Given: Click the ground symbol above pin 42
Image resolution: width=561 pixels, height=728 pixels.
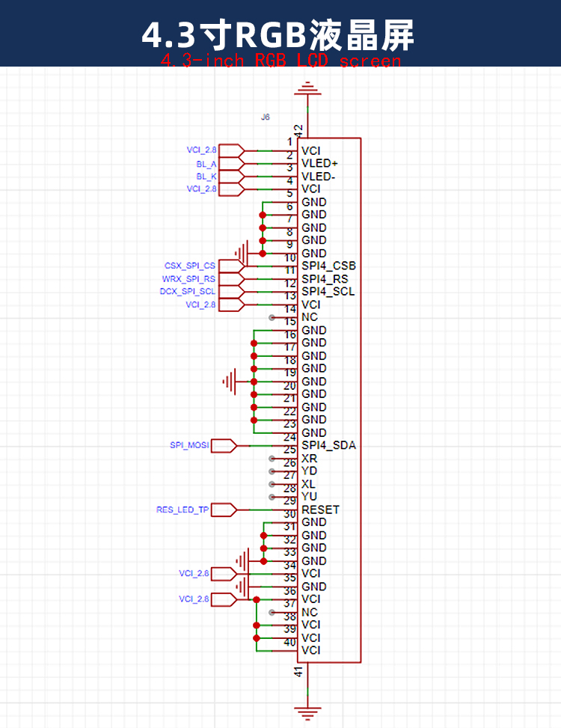Looking at the screenshot, I should (x=307, y=88).
